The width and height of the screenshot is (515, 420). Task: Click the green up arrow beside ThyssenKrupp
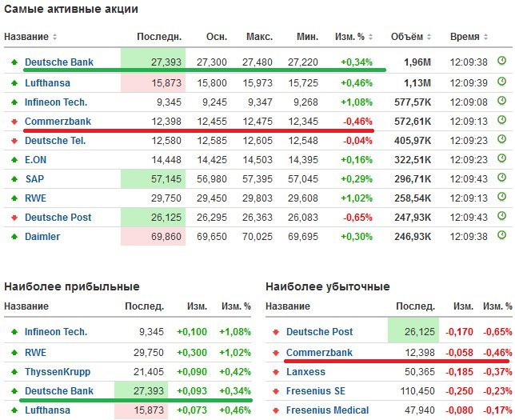tap(14, 372)
